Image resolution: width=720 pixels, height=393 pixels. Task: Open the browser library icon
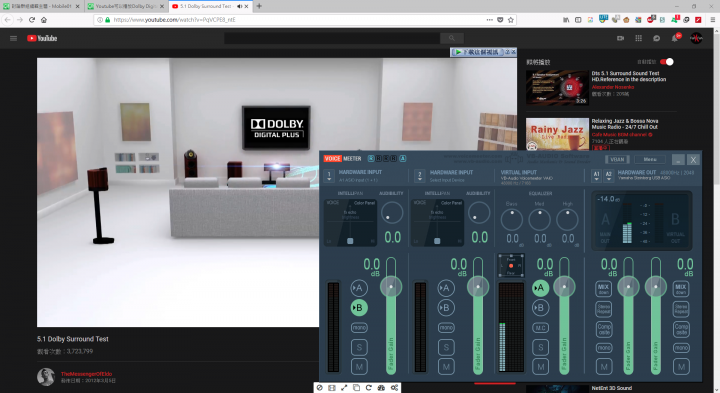click(566, 20)
